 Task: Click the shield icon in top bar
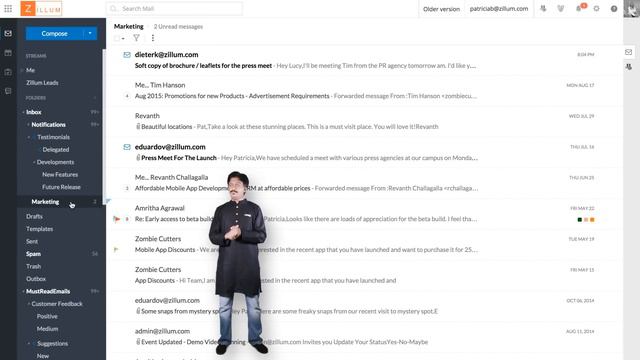pyautogui.click(x=560, y=9)
